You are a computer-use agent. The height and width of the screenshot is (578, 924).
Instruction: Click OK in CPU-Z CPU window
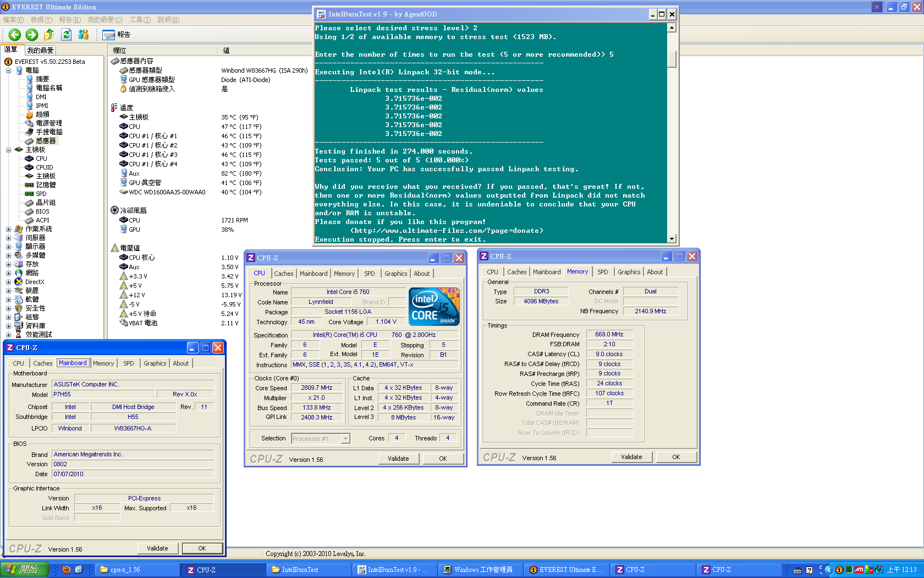point(443,459)
